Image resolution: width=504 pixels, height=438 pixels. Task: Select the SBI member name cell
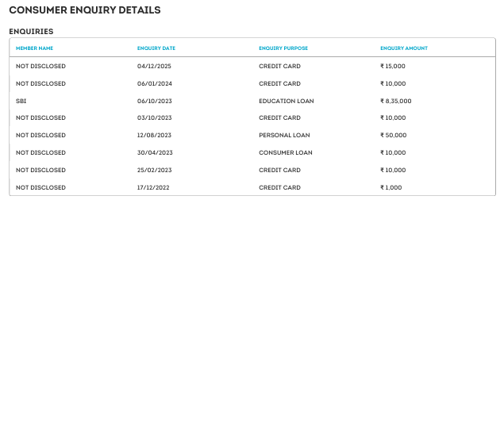pyautogui.click(x=21, y=101)
